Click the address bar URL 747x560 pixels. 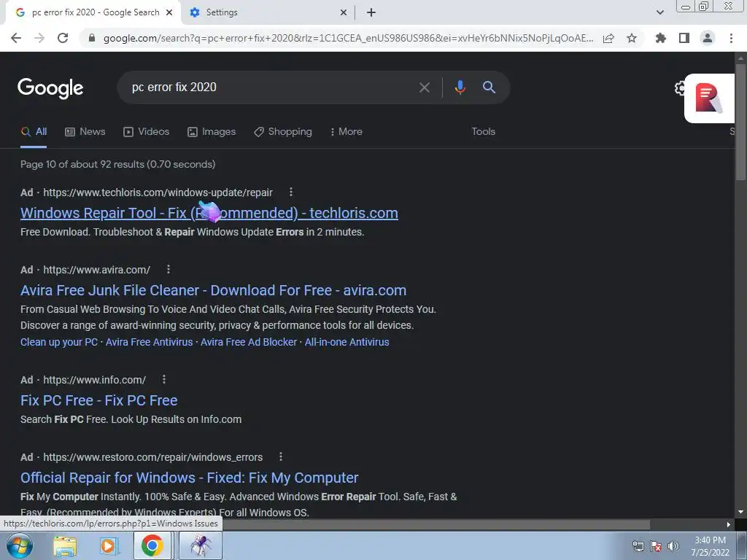coord(348,38)
